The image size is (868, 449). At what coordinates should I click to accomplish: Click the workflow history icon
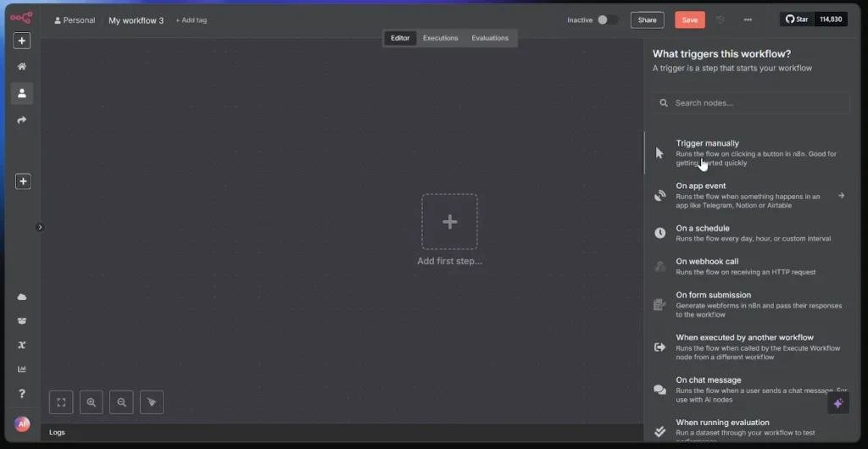tap(721, 19)
